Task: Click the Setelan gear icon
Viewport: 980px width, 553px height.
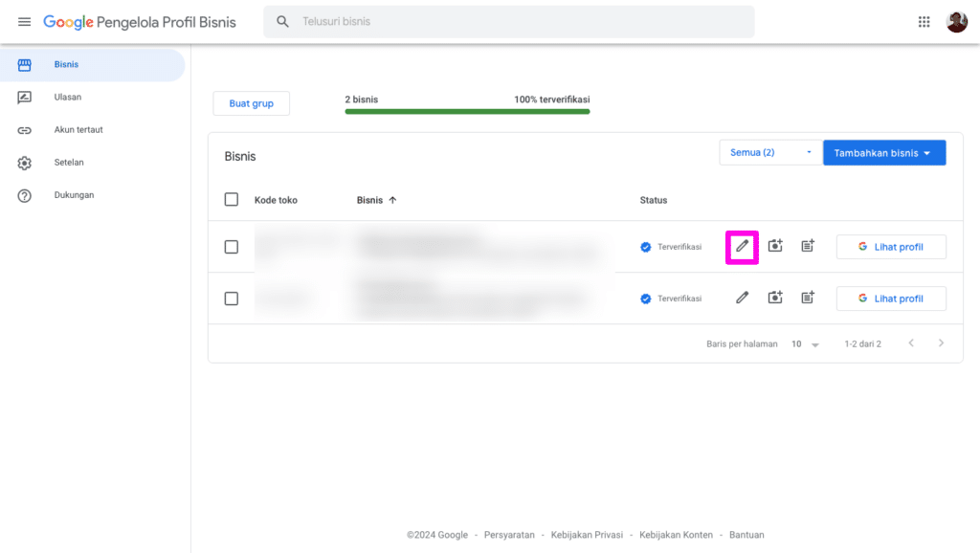Action: (24, 163)
